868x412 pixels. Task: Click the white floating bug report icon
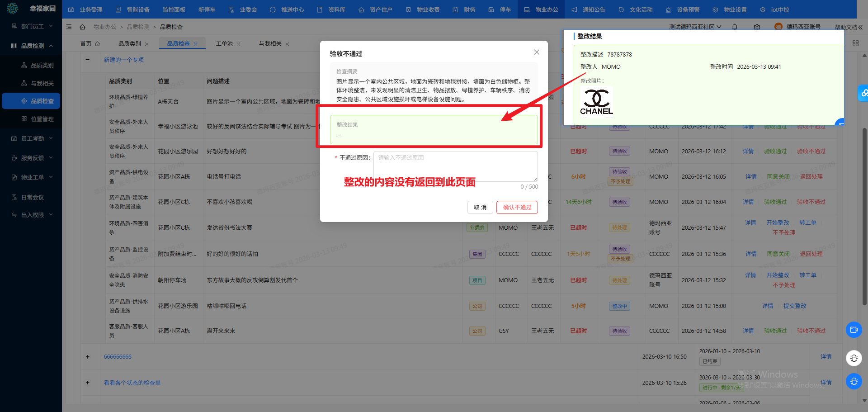[854, 358]
